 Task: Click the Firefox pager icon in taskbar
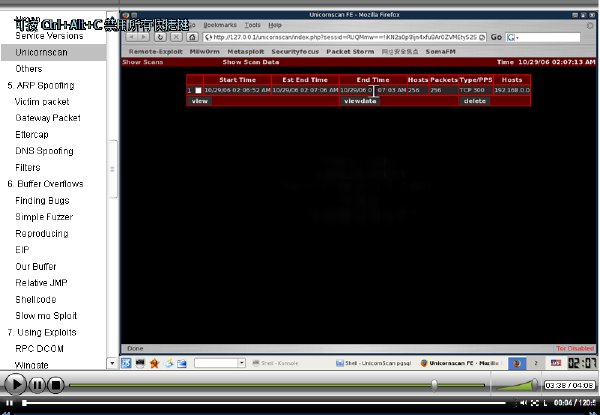pos(517,363)
